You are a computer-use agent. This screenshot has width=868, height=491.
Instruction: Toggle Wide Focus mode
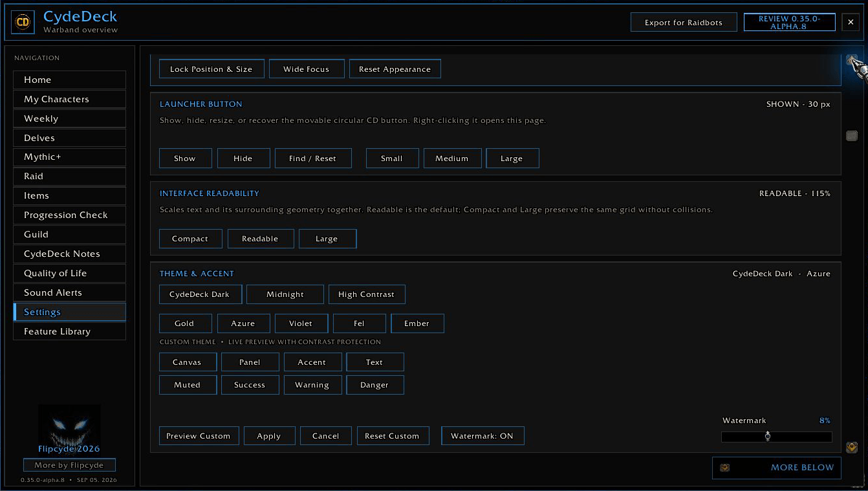(307, 69)
